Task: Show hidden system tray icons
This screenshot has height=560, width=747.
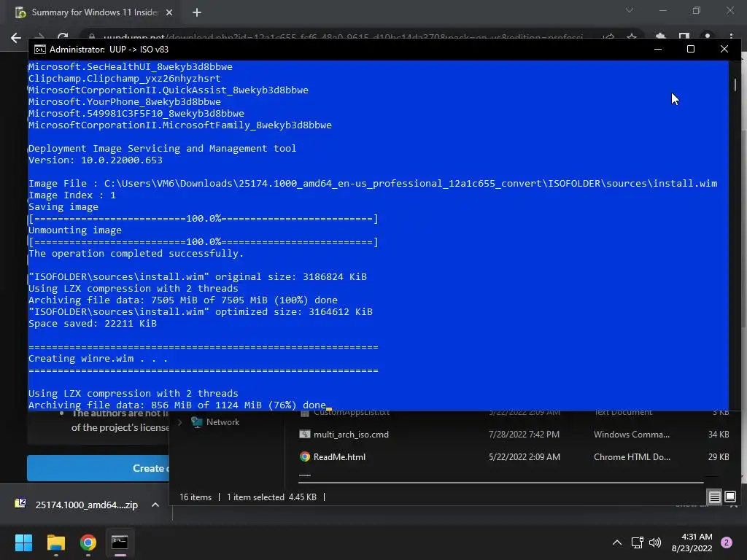Action: [617, 542]
